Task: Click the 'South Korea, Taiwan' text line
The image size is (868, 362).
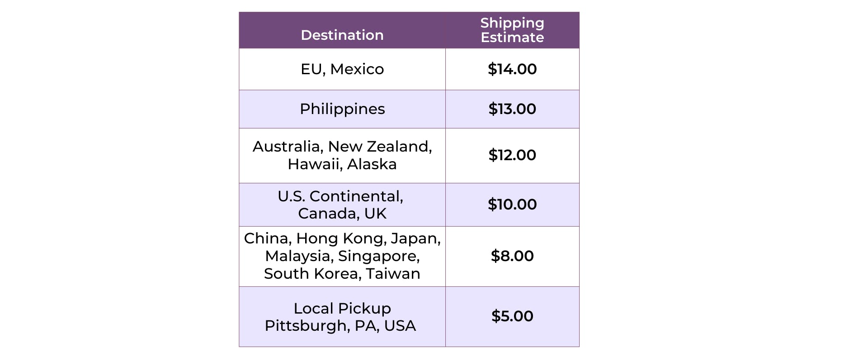Action: pos(342,274)
